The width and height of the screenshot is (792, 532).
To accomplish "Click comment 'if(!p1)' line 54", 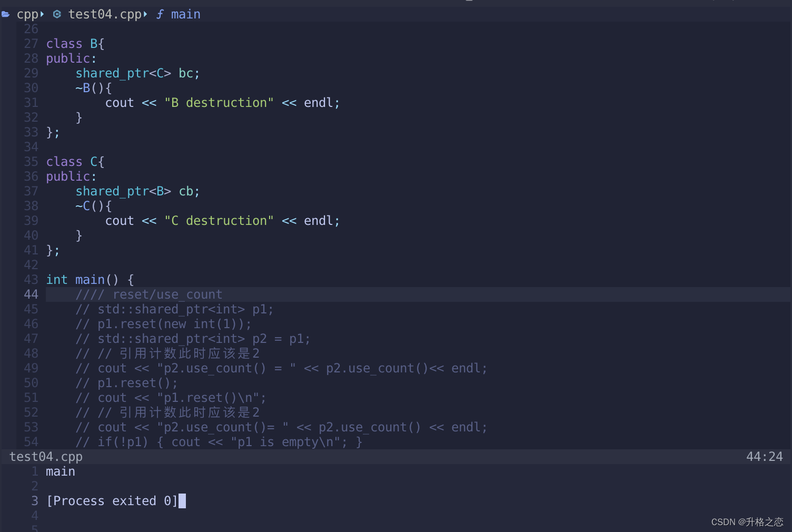I will pyautogui.click(x=219, y=442).
